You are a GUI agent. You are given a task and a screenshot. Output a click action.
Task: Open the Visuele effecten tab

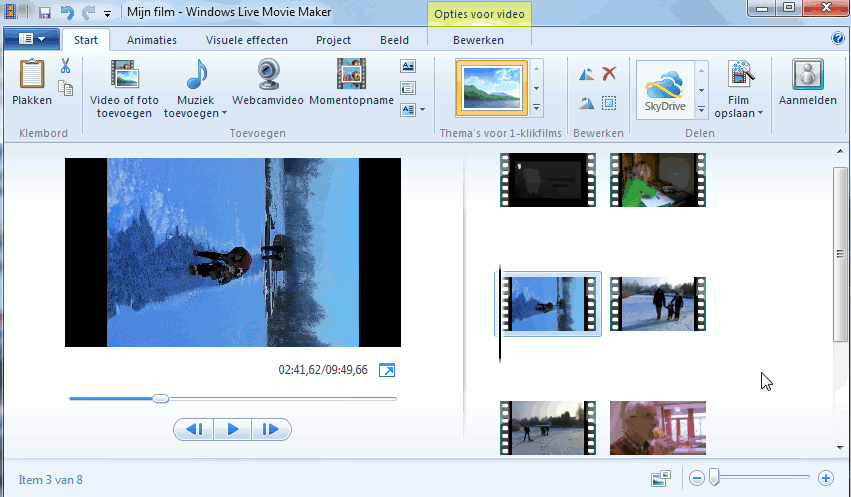247,40
